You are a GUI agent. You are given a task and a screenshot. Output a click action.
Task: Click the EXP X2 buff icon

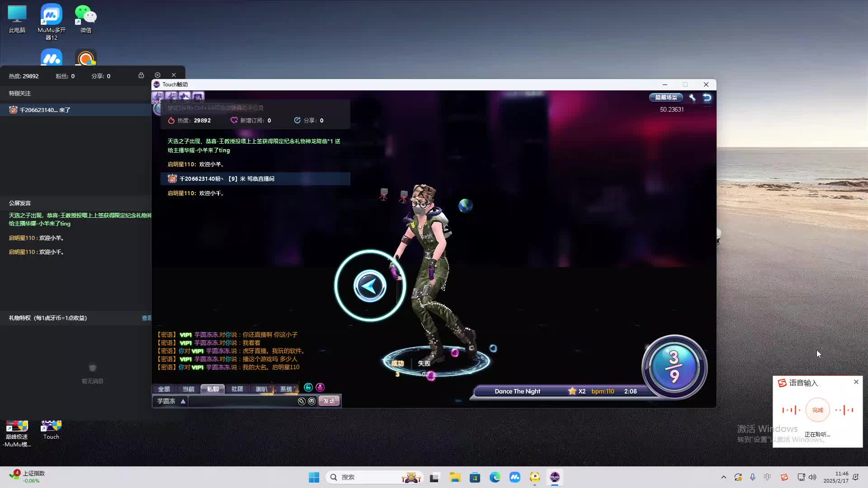[158, 96]
